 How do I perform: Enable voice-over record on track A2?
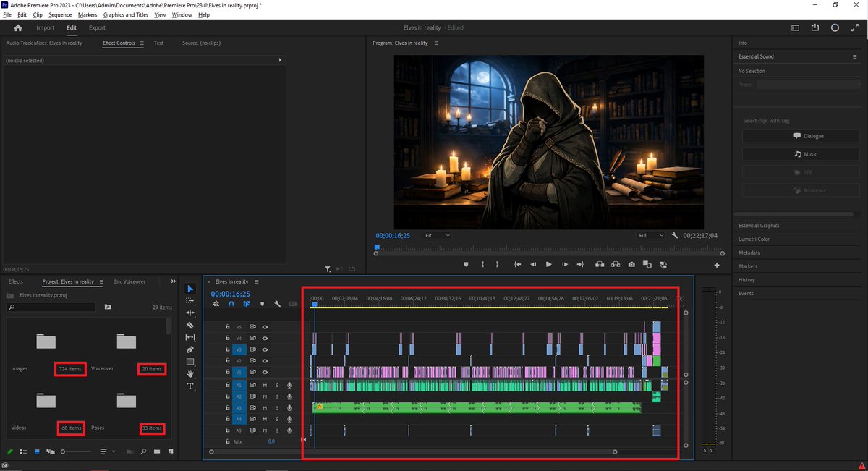click(x=289, y=396)
